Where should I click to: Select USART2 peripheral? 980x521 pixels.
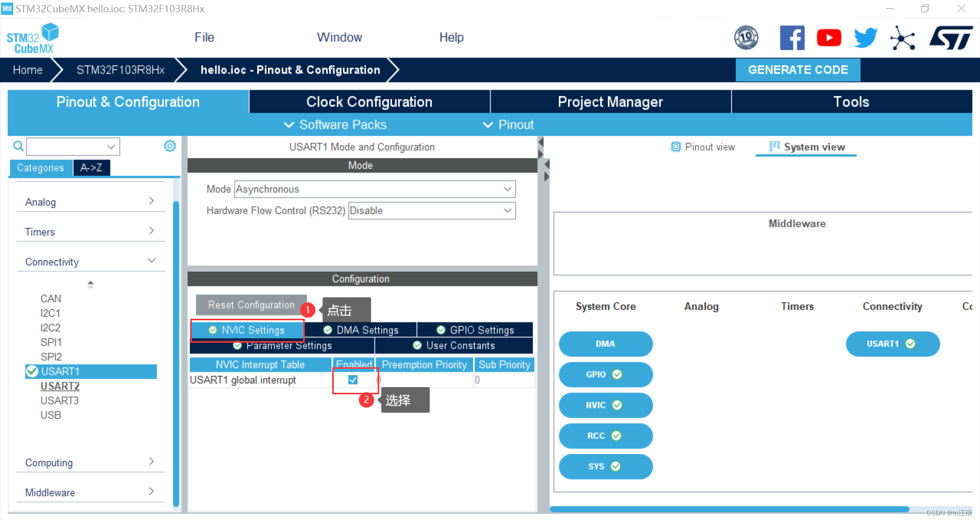(60, 386)
